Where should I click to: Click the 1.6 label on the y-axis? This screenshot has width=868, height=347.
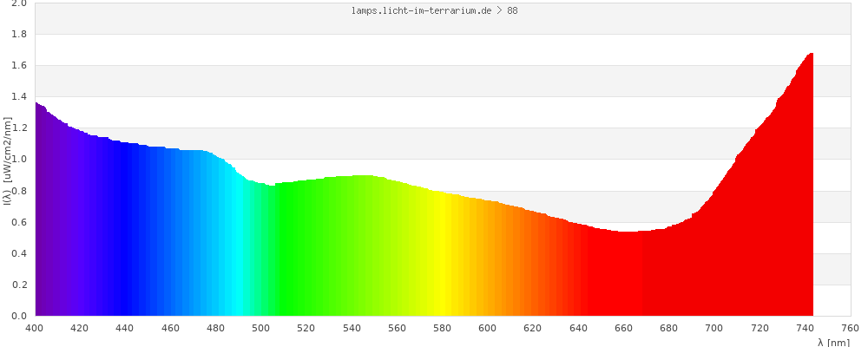click(x=18, y=66)
